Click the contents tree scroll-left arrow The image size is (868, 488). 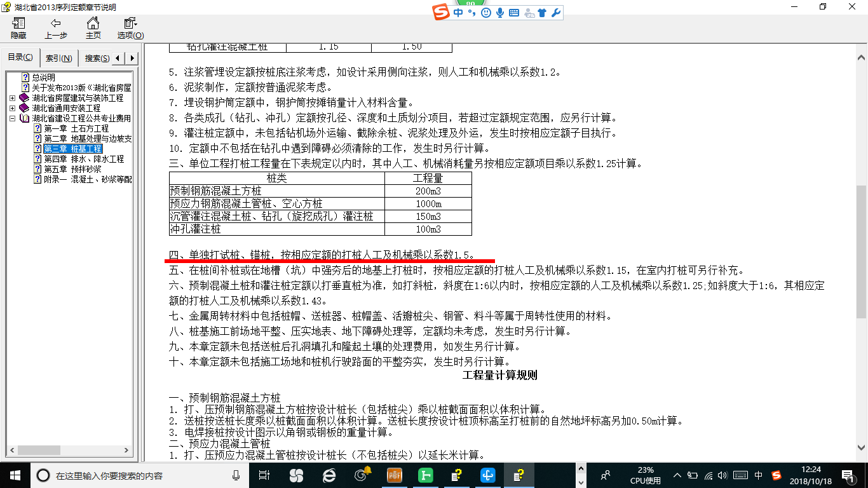click(11, 451)
